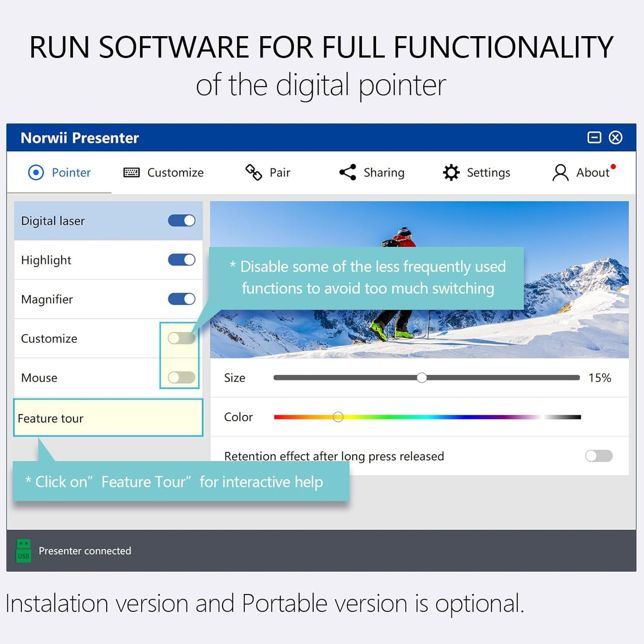Minimize the Norwii Presenter window
644x644 pixels.
click(594, 137)
